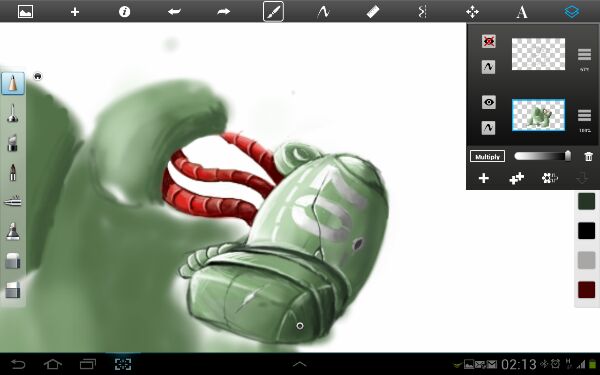
Task: Open the text tool
Action: pyautogui.click(x=522, y=12)
